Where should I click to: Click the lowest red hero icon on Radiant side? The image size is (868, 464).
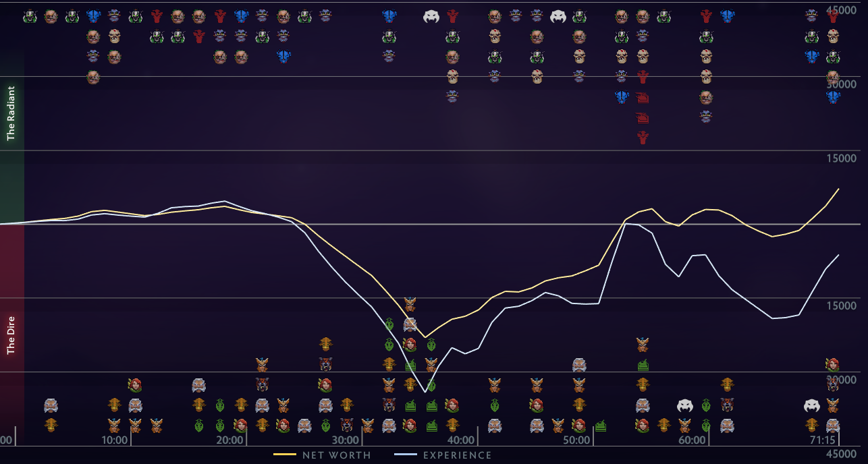(643, 138)
